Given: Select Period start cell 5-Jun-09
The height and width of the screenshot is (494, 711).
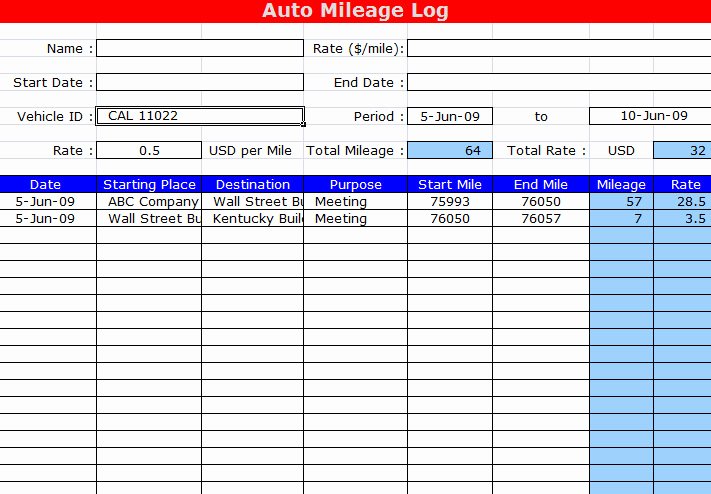Looking at the screenshot, I should click(450, 116).
